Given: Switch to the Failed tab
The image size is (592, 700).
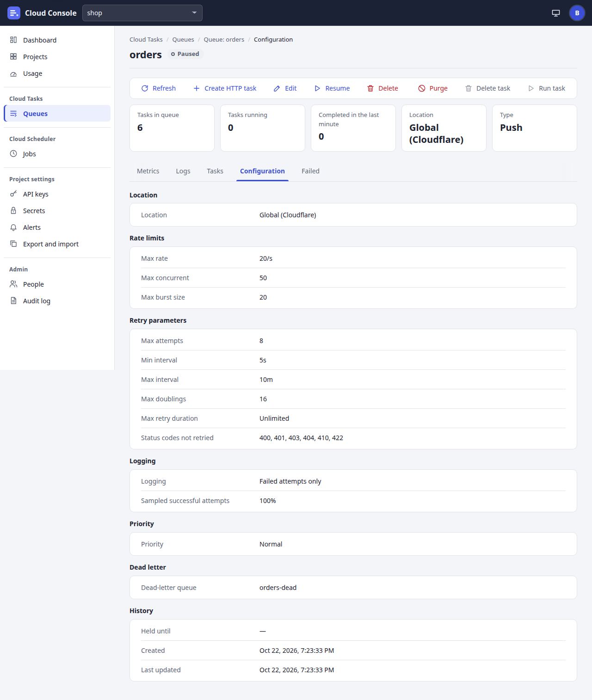Looking at the screenshot, I should coord(310,171).
